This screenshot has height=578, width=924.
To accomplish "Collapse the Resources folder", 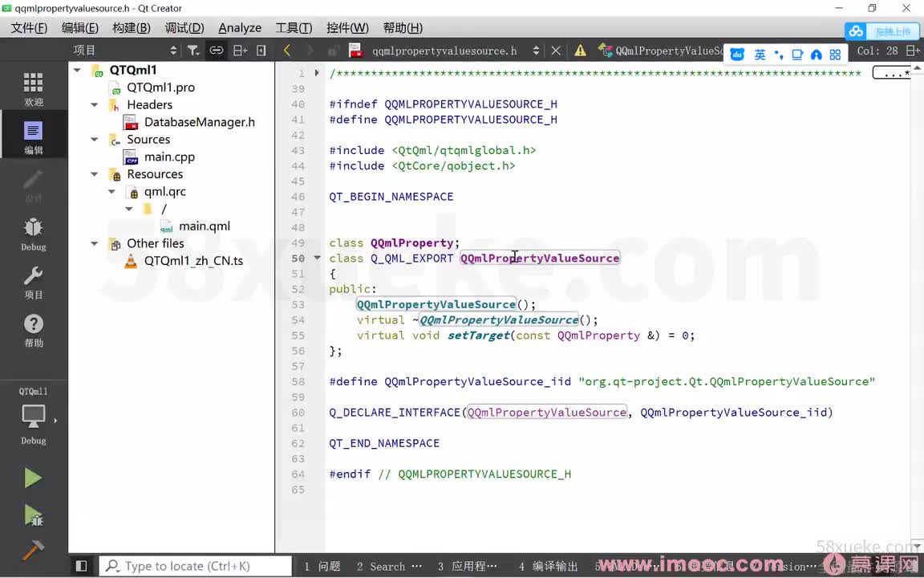I will (95, 174).
